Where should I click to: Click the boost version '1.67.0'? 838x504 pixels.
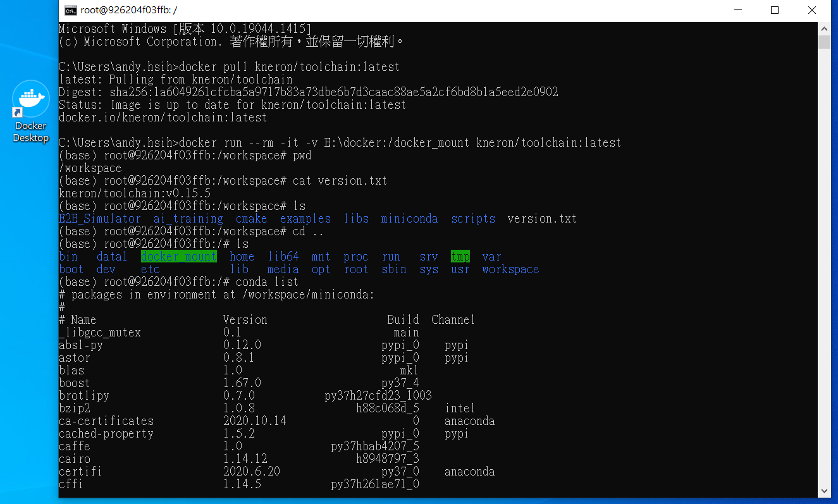tap(242, 383)
